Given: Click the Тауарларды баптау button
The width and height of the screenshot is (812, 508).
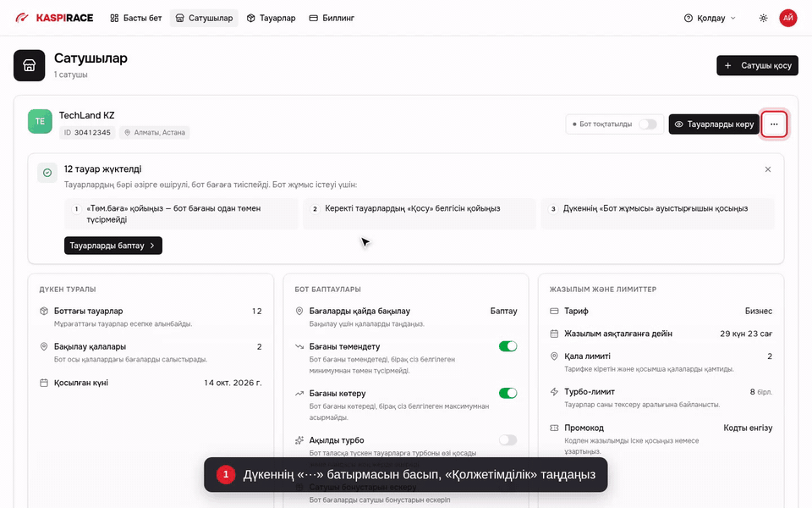Looking at the screenshot, I should [x=112, y=246].
